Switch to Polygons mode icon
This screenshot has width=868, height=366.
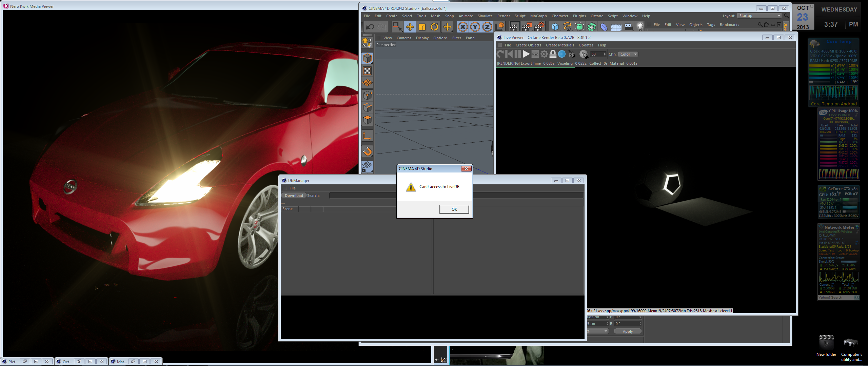[x=367, y=120]
